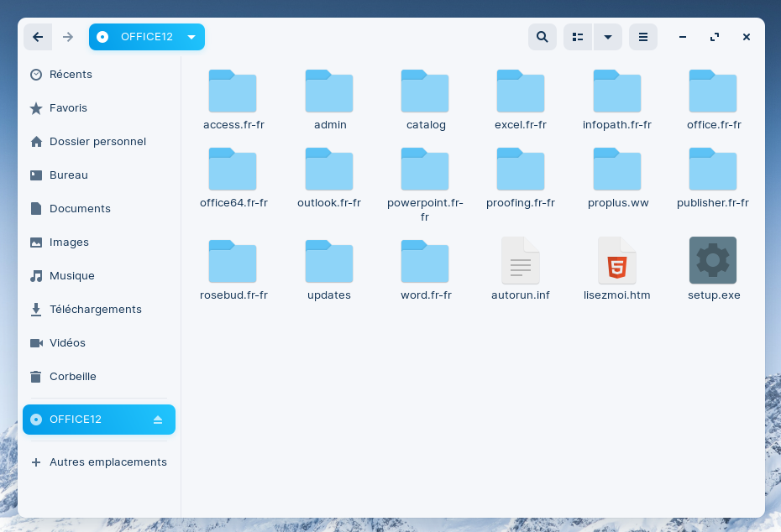The height and width of the screenshot is (532, 781).
Task: Go to Dossier personnel
Action: point(99,142)
